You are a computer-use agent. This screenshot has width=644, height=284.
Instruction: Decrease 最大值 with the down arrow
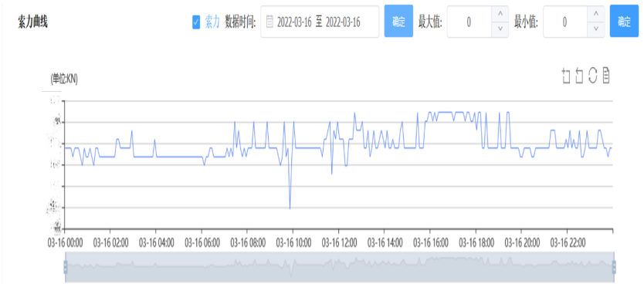coord(500,29)
